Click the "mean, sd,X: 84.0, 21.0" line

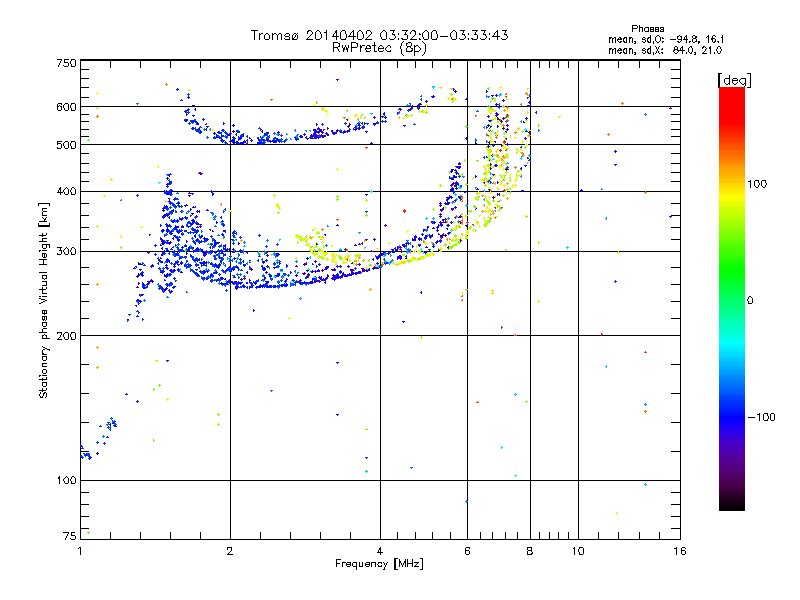click(x=665, y=50)
